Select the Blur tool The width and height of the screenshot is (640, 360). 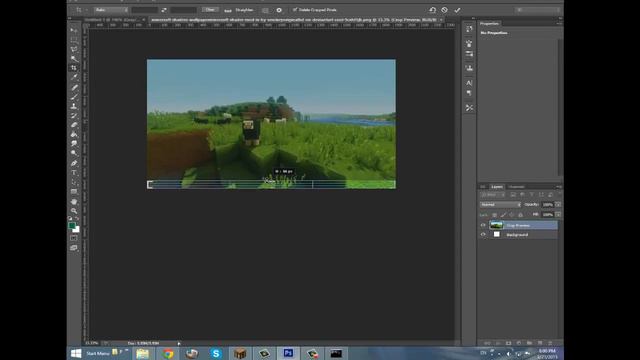(74, 144)
